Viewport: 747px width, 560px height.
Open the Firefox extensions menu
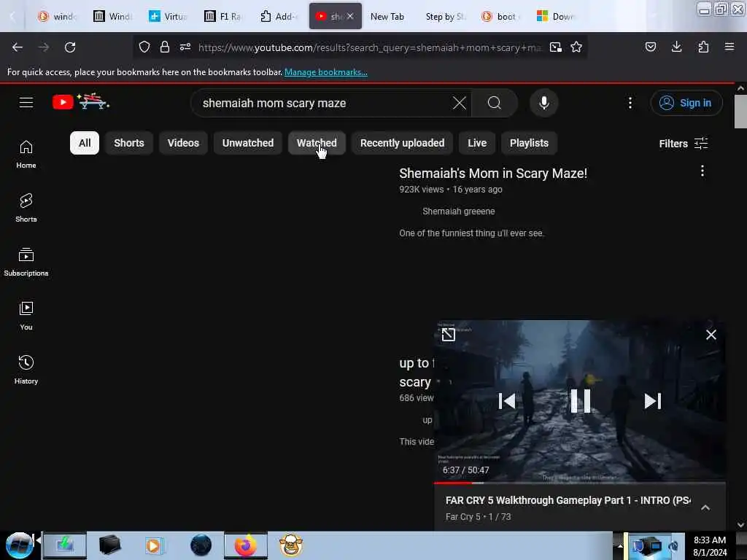coord(703,47)
